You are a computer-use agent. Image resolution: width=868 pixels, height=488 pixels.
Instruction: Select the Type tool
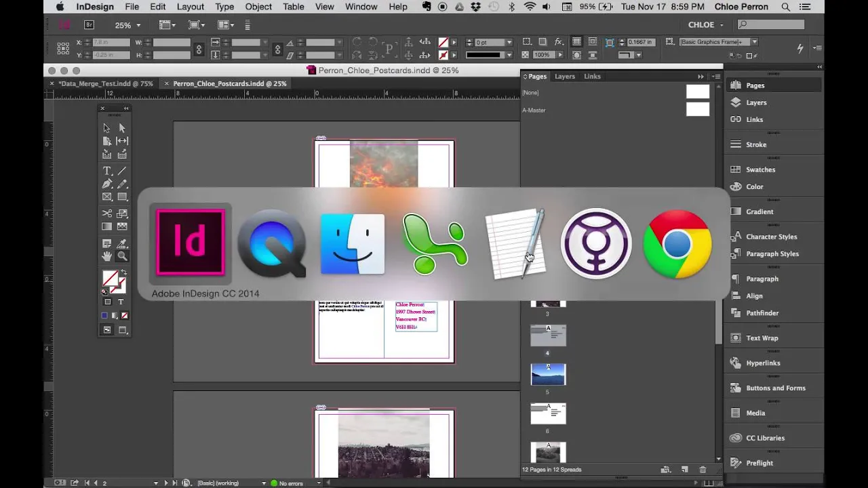pos(106,171)
